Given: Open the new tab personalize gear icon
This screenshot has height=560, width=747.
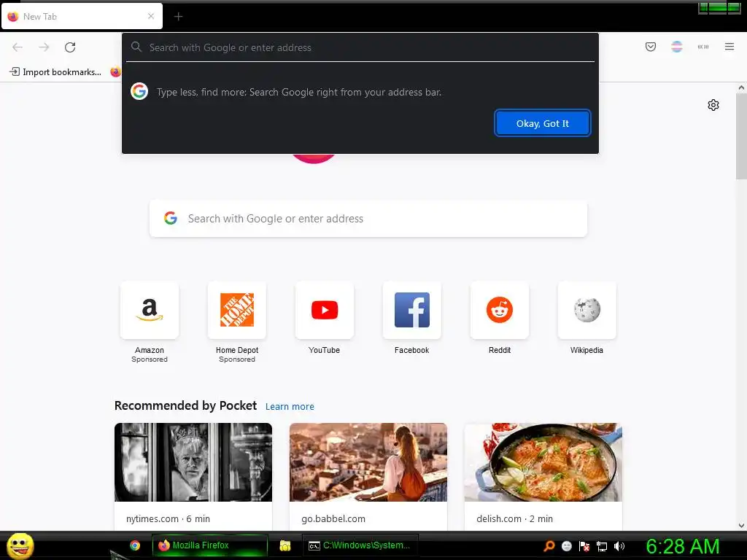Looking at the screenshot, I should (713, 105).
